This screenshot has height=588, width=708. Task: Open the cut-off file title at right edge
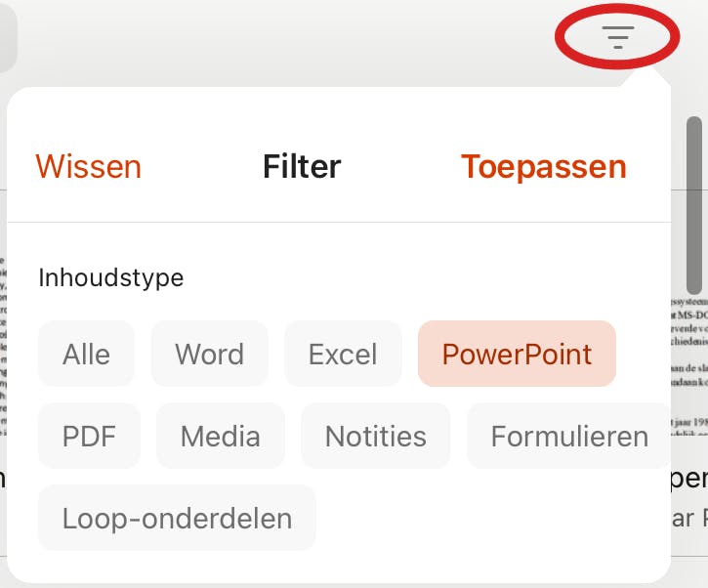pyautogui.click(x=690, y=479)
